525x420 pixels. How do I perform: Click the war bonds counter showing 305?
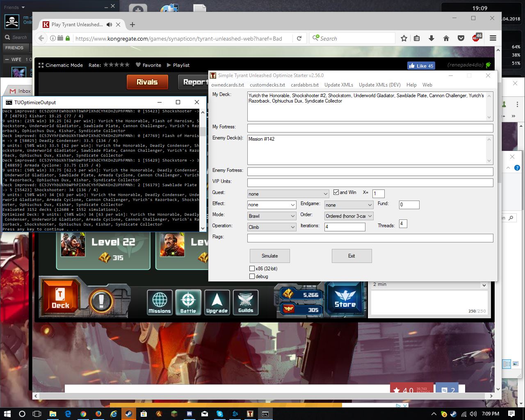click(x=301, y=310)
